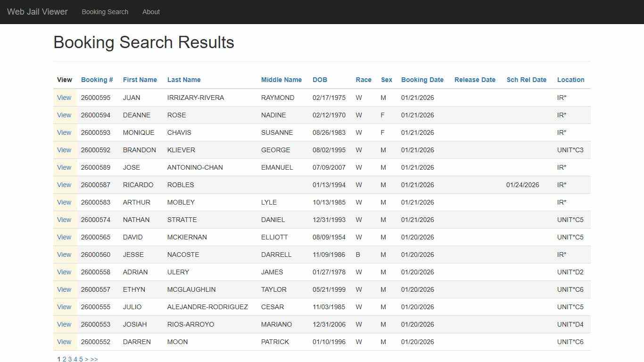View booking record 26000595

tap(64, 98)
